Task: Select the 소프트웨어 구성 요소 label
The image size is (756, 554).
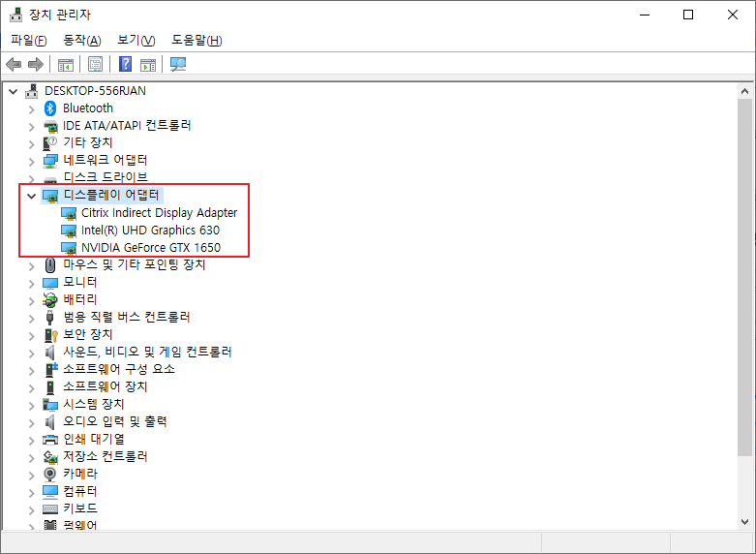Action: coord(119,369)
